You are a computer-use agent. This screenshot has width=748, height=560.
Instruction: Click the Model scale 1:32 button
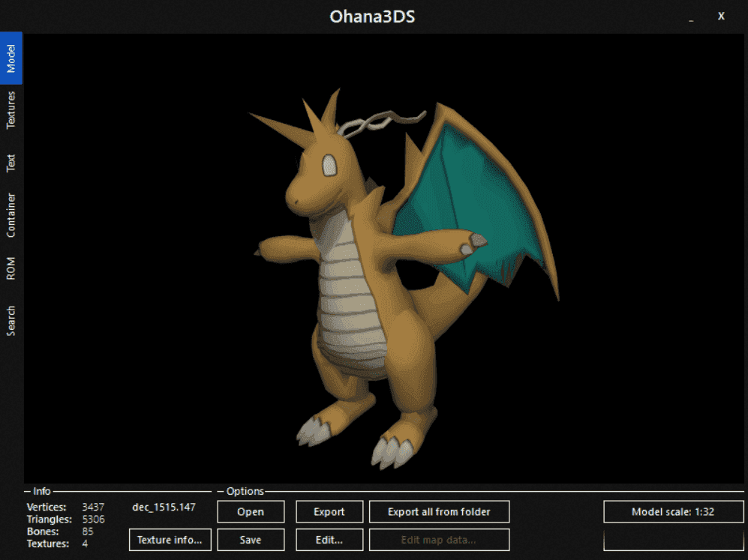673,512
